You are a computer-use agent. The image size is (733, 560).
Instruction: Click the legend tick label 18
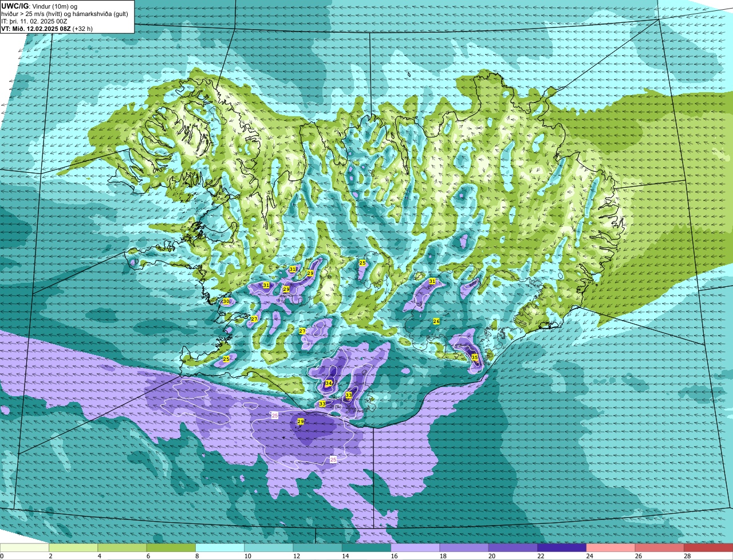click(x=442, y=556)
